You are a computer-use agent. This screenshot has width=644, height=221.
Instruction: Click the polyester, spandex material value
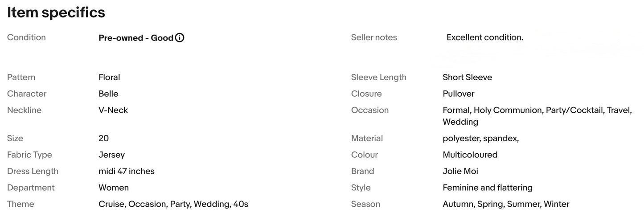480,138
